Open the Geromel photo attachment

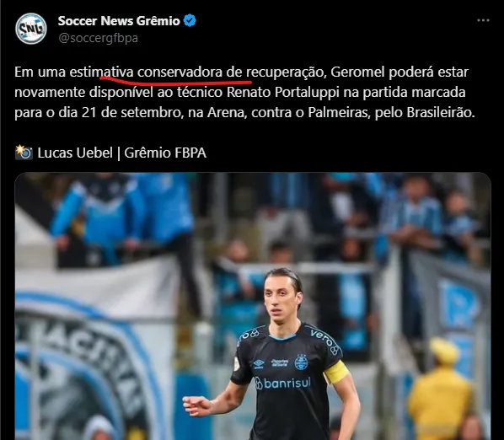[x=253, y=306]
